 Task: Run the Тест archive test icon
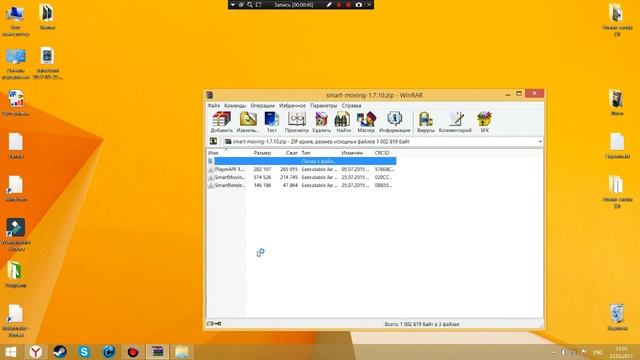coord(271,122)
